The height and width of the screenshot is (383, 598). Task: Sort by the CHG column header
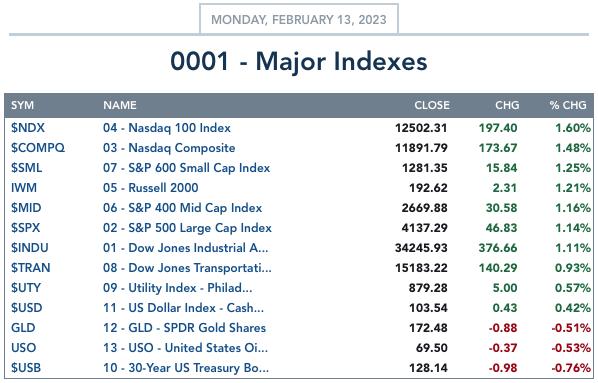coord(507,105)
